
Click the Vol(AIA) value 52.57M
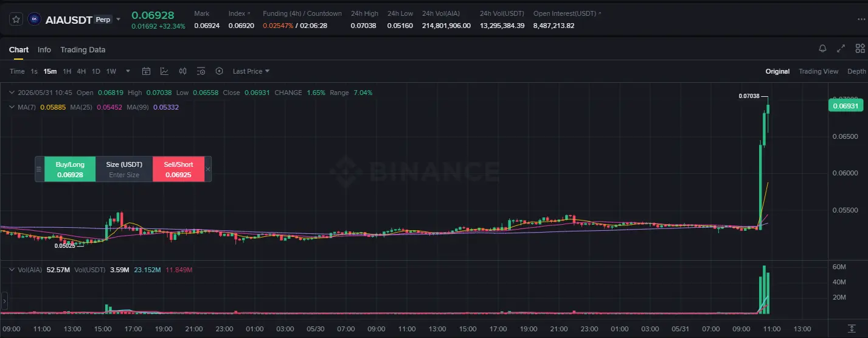[58, 269]
